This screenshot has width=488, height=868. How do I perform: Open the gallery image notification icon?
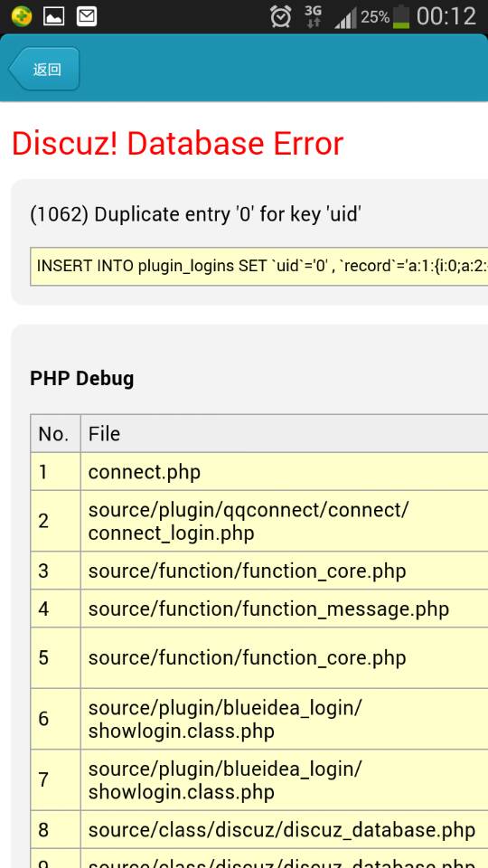pyautogui.click(x=53, y=16)
